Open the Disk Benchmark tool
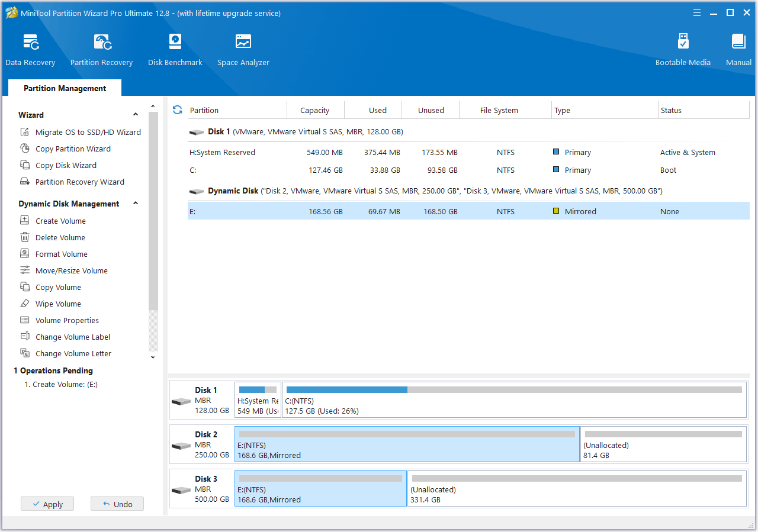 point(175,50)
